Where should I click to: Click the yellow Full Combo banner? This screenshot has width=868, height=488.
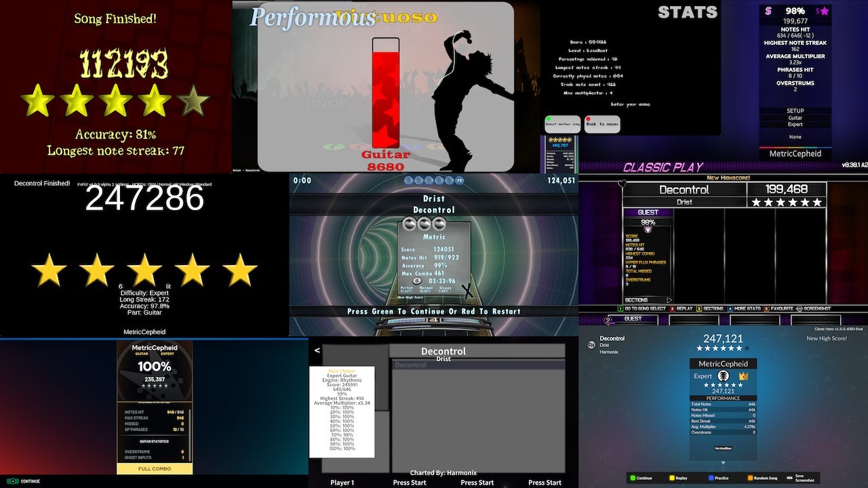point(155,469)
